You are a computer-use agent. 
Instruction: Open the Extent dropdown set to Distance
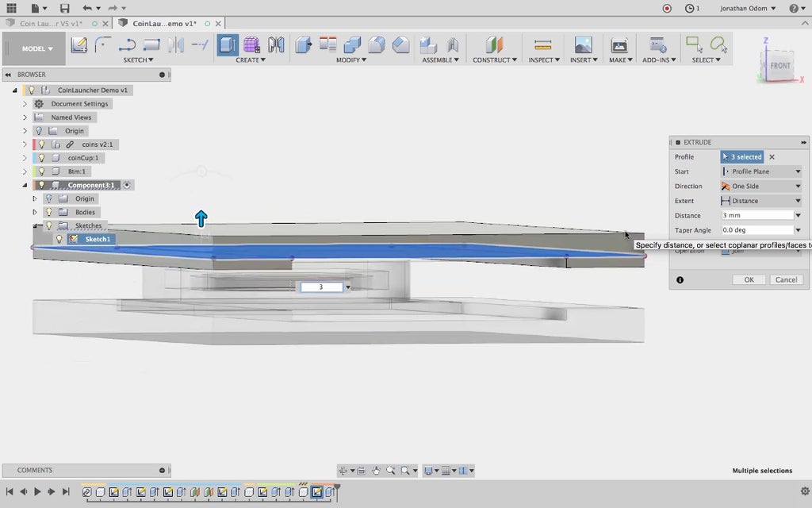[x=760, y=201]
